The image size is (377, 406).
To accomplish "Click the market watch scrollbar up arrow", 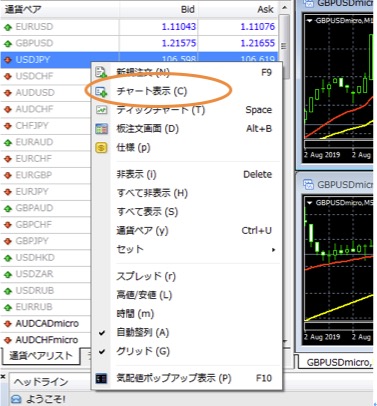I will (284, 7).
